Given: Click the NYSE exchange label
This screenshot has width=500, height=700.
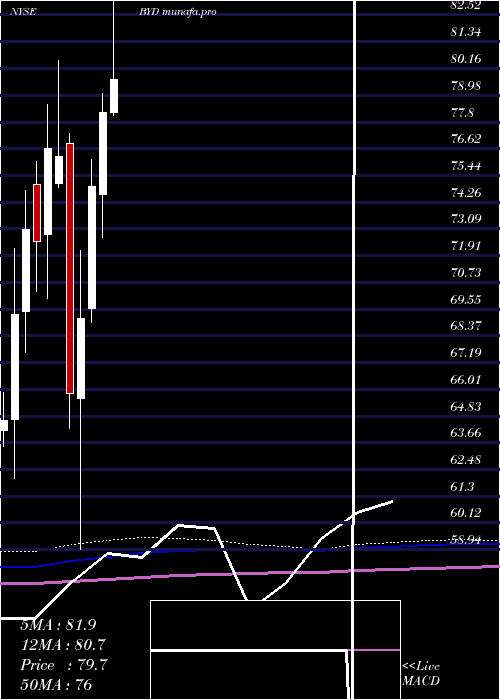Looking at the screenshot, I should point(23,12).
